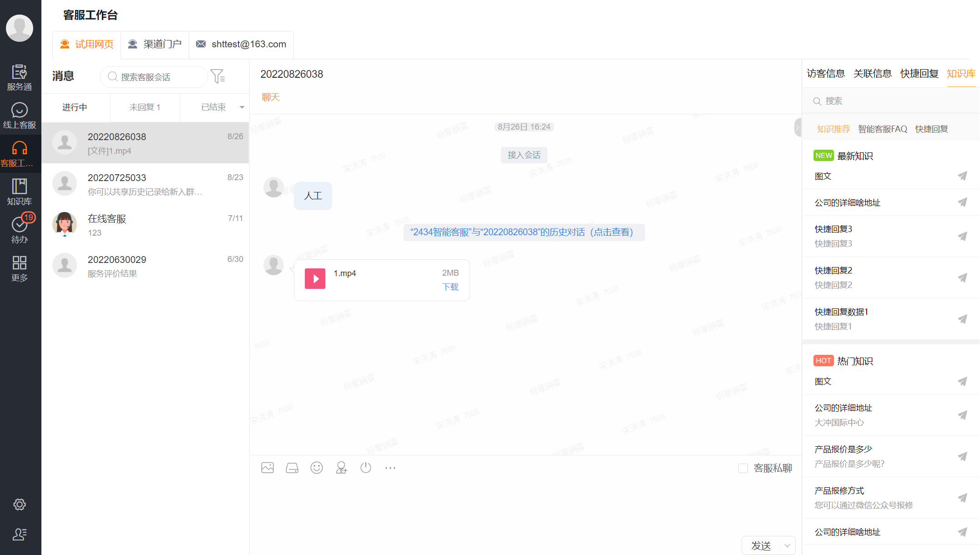
Task: Click the end session power icon
Action: coord(366,468)
